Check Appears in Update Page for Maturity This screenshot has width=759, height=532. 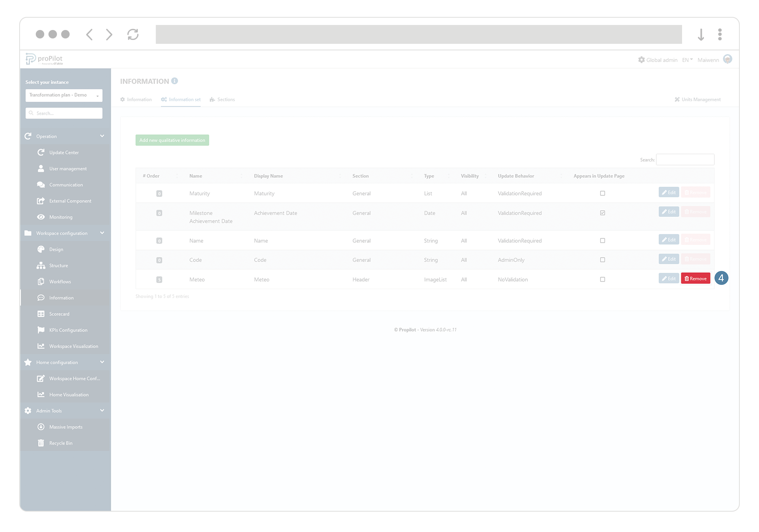[602, 193]
